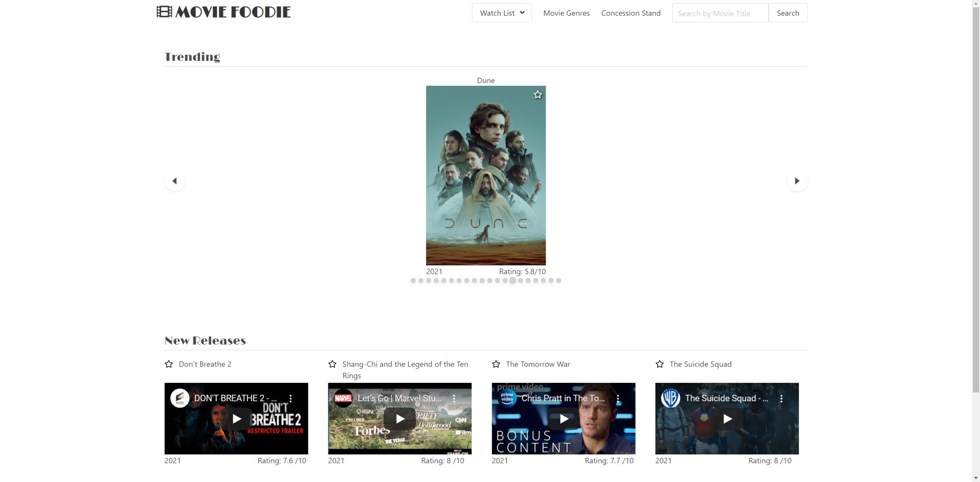This screenshot has height=482, width=980.
Task: Star The Tomorrow War movie
Action: (496, 364)
